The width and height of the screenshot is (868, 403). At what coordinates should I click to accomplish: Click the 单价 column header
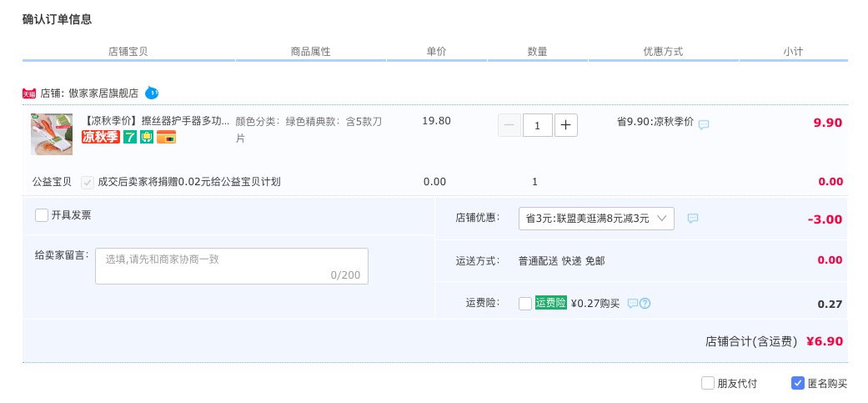pos(436,52)
